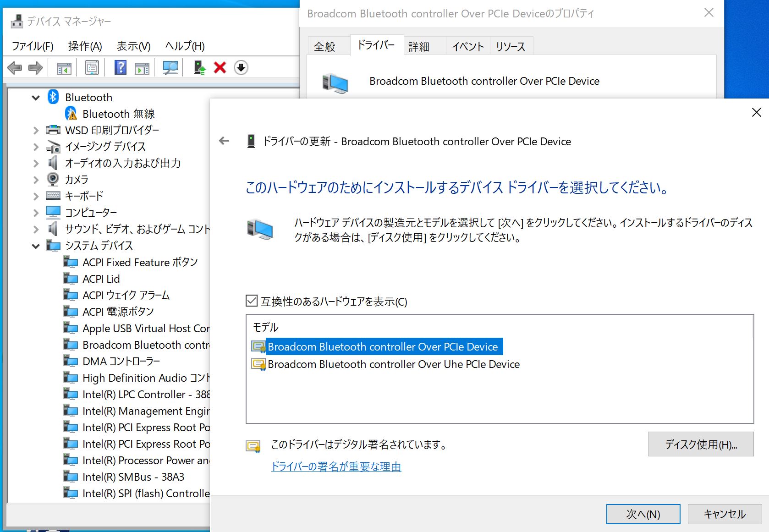The width and height of the screenshot is (769, 532).
Task: Click the disable device down-arrow icon
Action: [x=241, y=68]
